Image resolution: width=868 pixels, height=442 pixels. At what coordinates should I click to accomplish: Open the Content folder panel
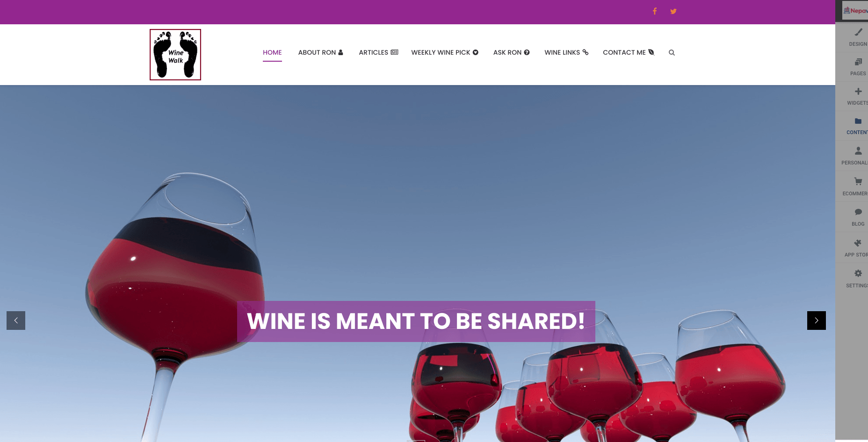[x=858, y=125]
